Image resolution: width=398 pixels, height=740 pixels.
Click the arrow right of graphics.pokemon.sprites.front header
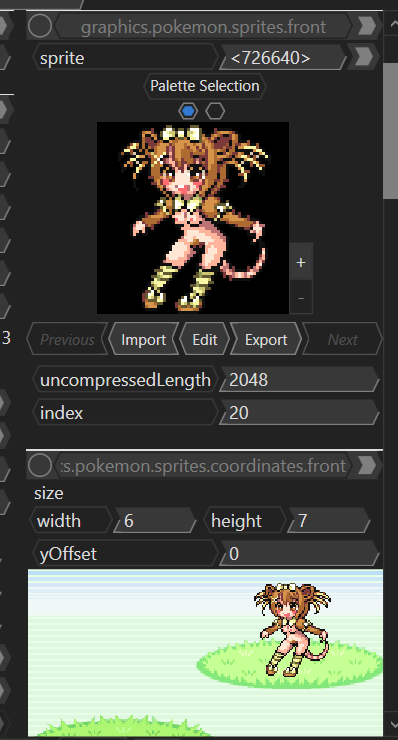point(367,26)
